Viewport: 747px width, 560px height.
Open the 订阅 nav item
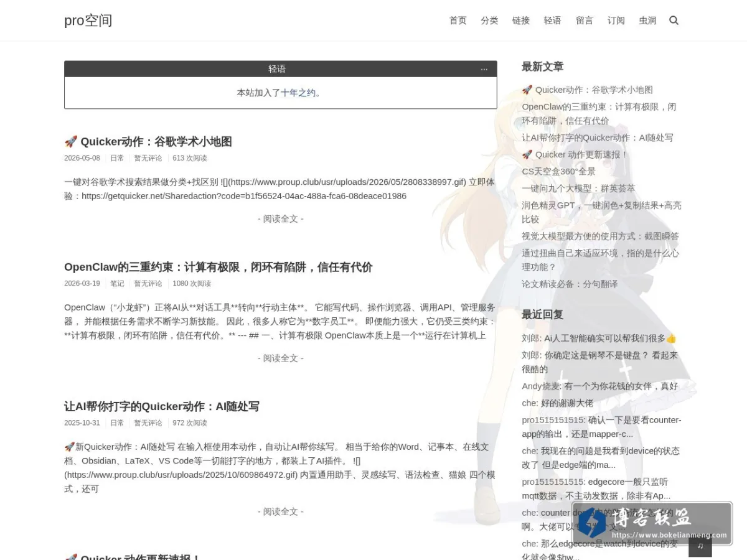pos(616,21)
